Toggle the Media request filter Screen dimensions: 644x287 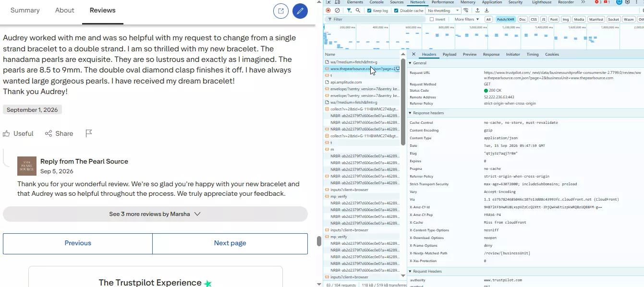[x=579, y=19]
